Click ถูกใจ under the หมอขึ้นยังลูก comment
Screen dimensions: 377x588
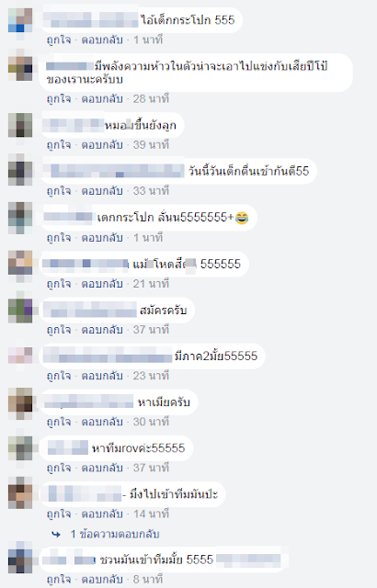click(59, 145)
